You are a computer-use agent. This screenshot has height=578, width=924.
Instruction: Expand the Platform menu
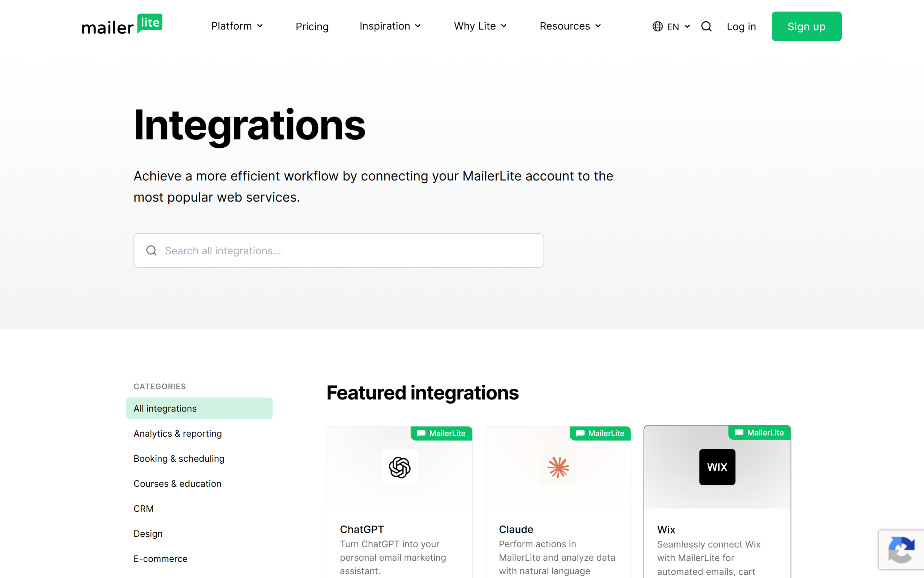pyautogui.click(x=237, y=26)
